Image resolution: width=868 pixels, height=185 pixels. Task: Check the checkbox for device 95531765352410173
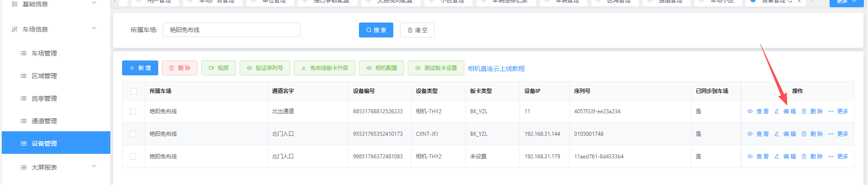pos(133,134)
